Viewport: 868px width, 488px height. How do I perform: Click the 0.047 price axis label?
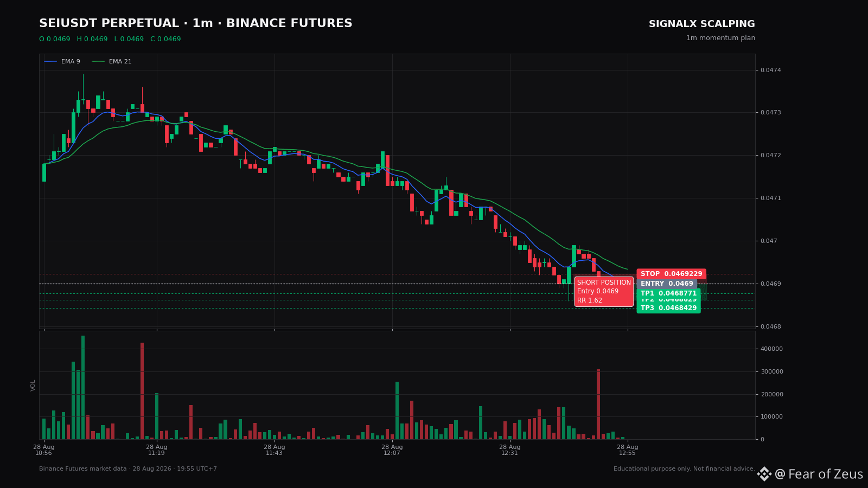pos(769,241)
